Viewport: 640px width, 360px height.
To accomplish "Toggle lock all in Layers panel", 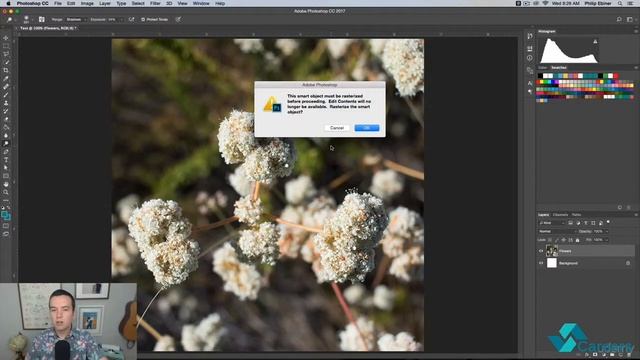I will coord(577,240).
